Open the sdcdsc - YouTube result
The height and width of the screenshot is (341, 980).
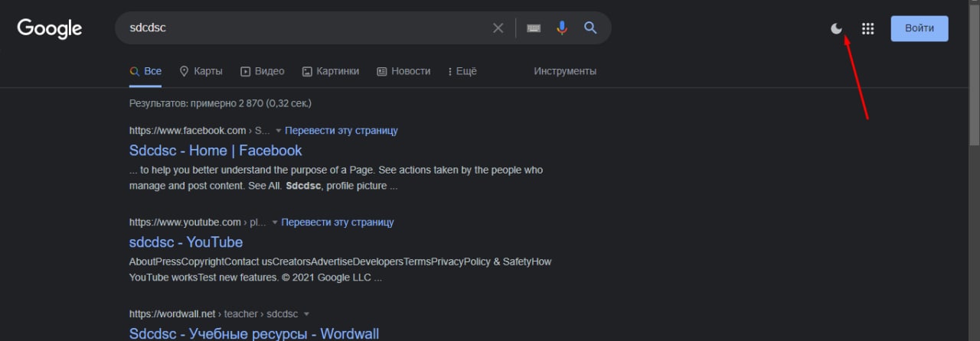coord(186,242)
